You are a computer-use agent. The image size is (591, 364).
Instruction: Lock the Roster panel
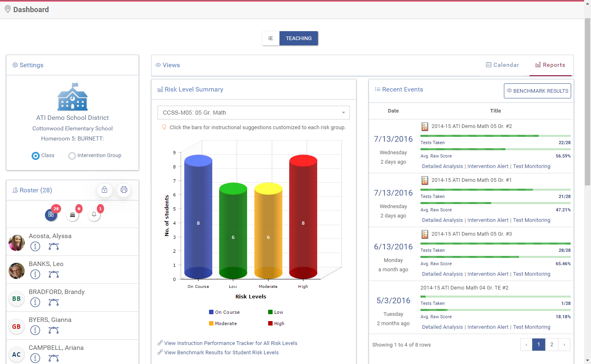(x=105, y=189)
